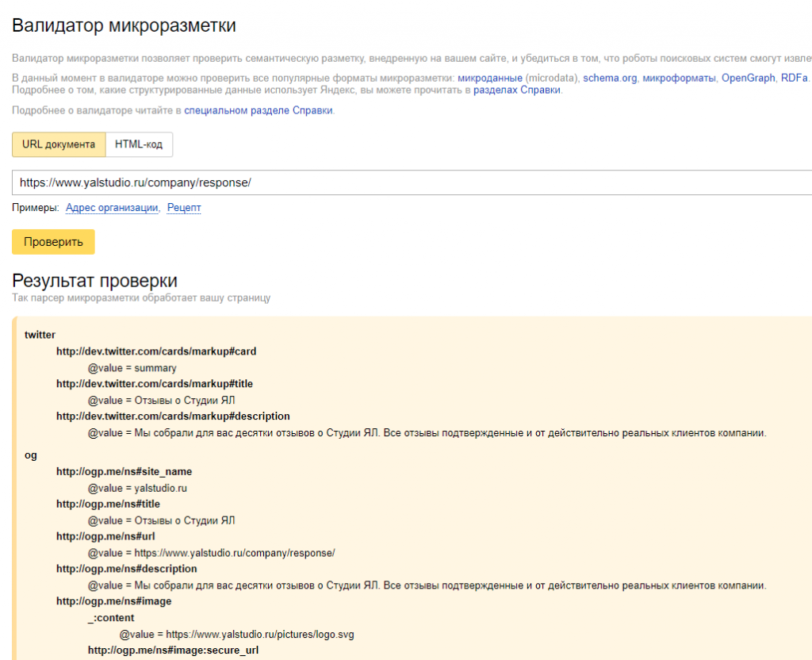Select the twitter title value Отзывы о Студии ЯЛ
Screen dimensions: 812x660
tap(162, 401)
